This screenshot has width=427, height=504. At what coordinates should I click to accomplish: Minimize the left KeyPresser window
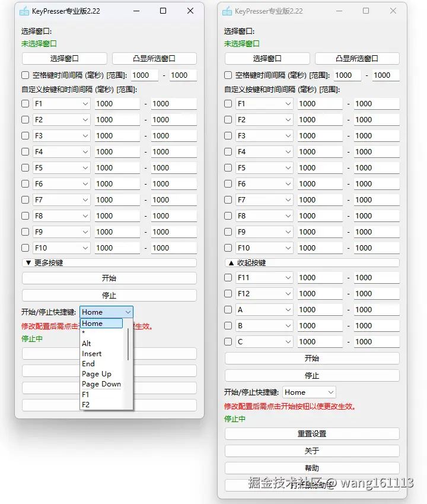pos(136,11)
